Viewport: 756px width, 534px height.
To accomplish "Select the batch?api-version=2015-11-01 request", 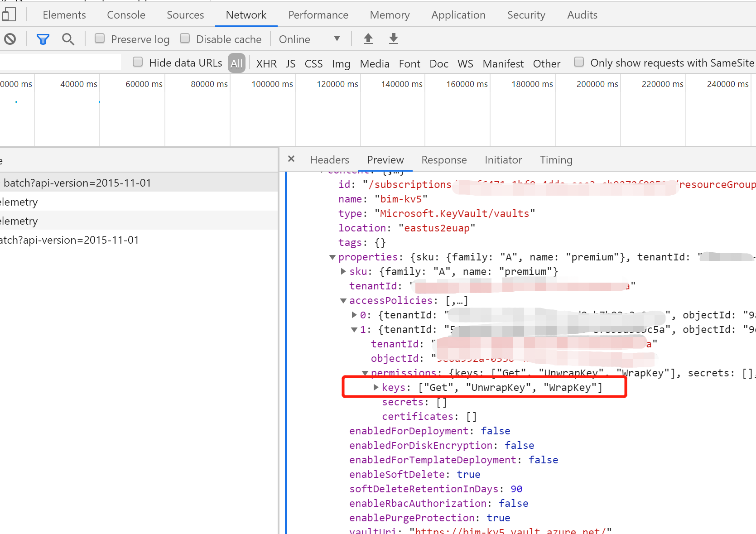I will click(77, 183).
